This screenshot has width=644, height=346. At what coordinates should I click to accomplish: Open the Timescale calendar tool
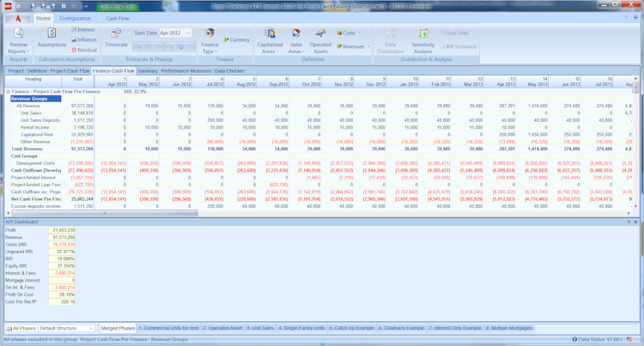[x=116, y=33]
